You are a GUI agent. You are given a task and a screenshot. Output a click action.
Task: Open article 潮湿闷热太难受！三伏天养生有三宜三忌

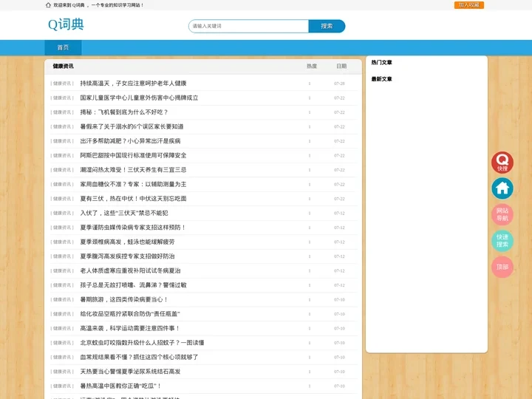pos(133,170)
